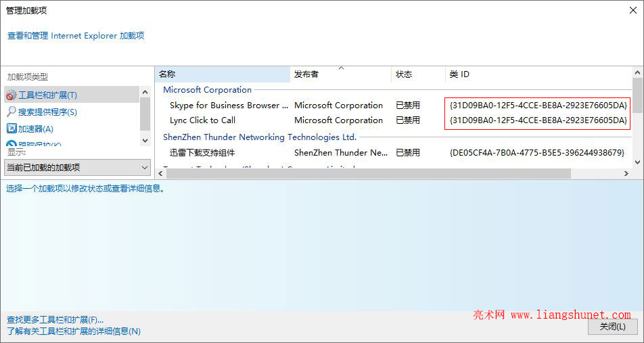The width and height of the screenshot is (644, 343).
Task: Open 了解有关工具栏和扩展的详细信息(N) link
Action: [74, 331]
